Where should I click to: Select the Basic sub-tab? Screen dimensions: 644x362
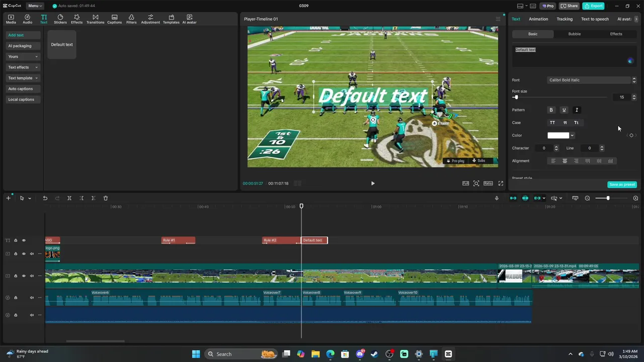point(533,34)
